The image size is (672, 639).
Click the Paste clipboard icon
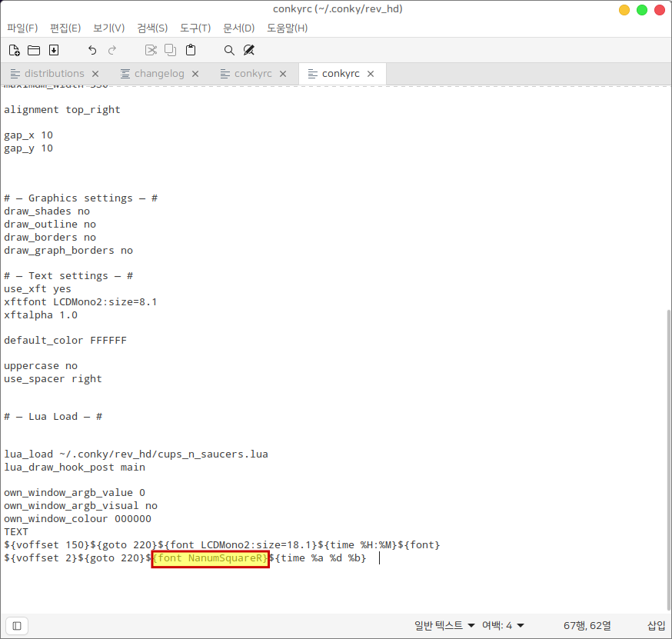191,50
